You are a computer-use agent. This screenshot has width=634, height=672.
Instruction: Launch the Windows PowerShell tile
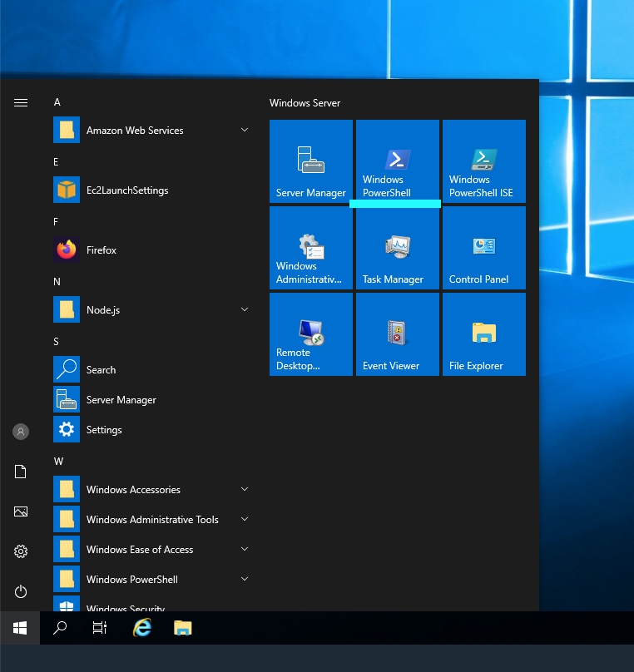[398, 161]
